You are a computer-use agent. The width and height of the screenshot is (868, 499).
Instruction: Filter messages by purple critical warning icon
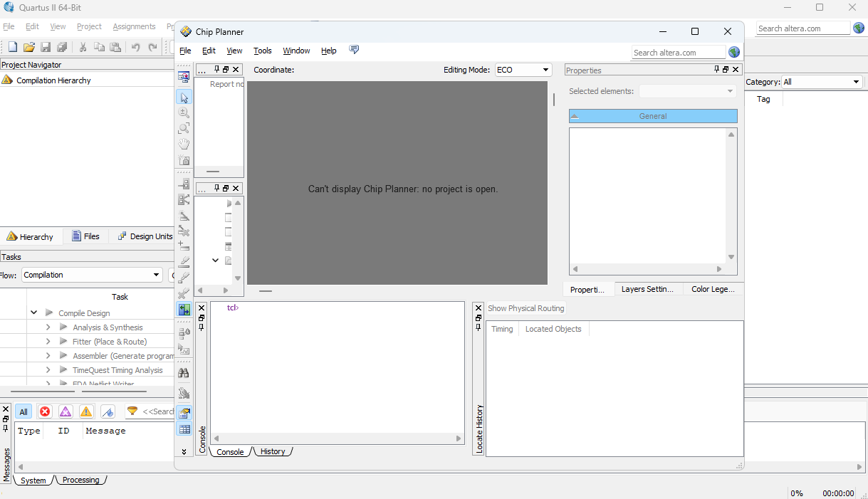click(x=66, y=411)
